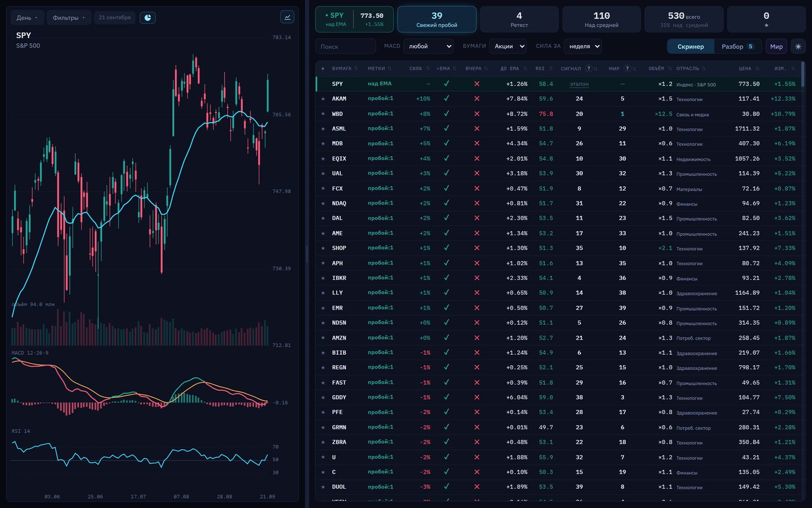
Task: Select the 530 всего card
Action: point(684,19)
